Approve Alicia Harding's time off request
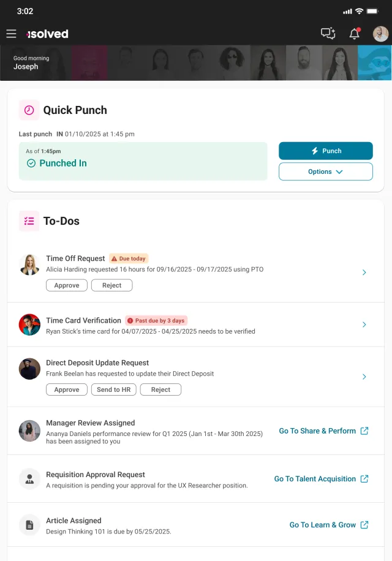This screenshot has width=392, height=561. pyautogui.click(x=67, y=285)
